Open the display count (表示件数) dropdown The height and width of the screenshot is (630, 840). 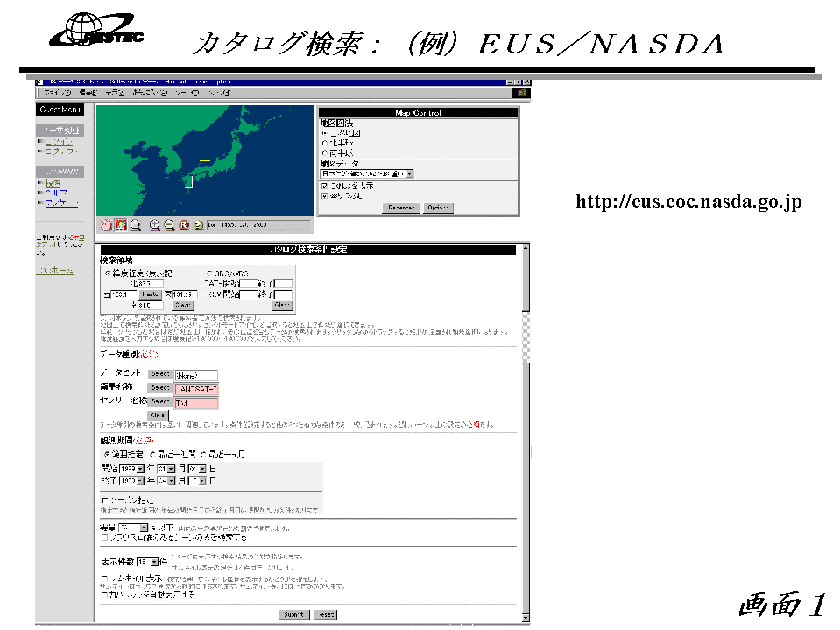click(148, 562)
